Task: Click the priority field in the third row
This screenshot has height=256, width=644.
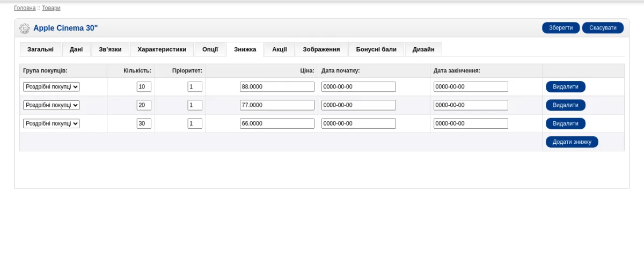Action: 195,123
